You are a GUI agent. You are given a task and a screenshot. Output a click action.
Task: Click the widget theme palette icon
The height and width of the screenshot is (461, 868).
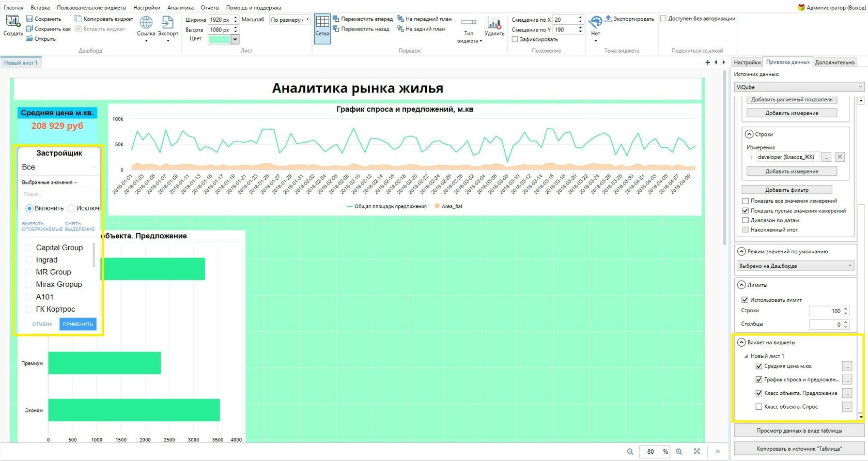coord(596,22)
